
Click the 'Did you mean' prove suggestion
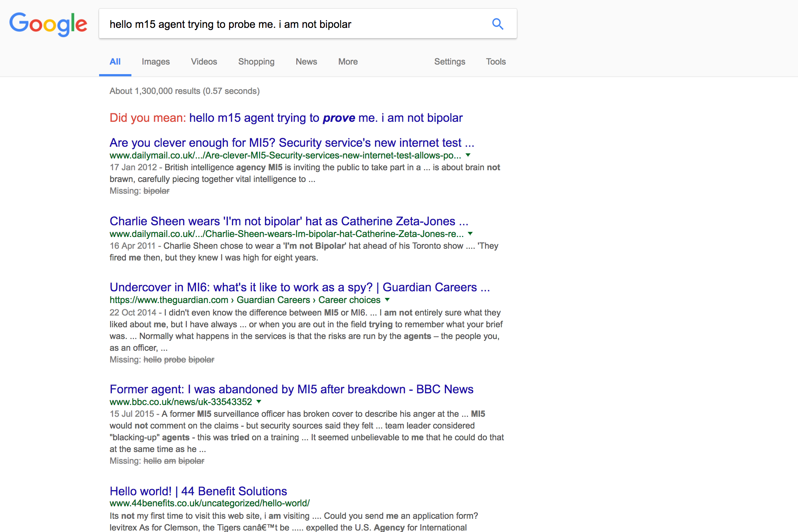[x=326, y=118]
